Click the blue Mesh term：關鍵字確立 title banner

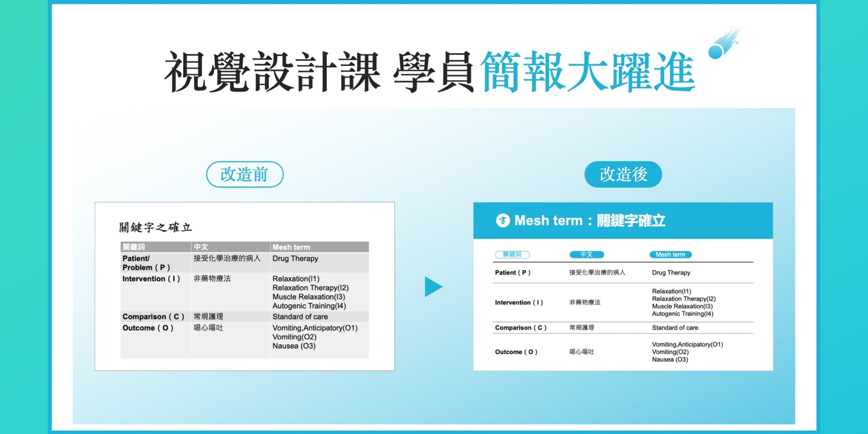click(623, 220)
